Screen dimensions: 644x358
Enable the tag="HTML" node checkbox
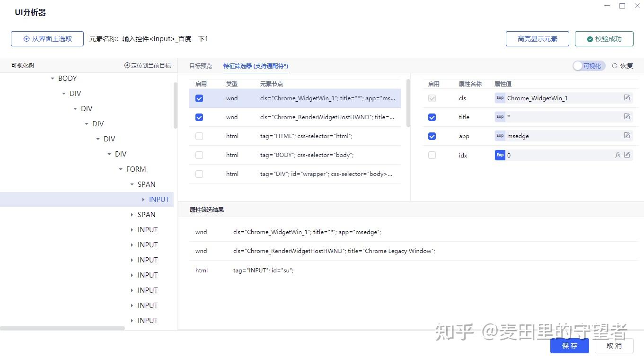click(199, 136)
